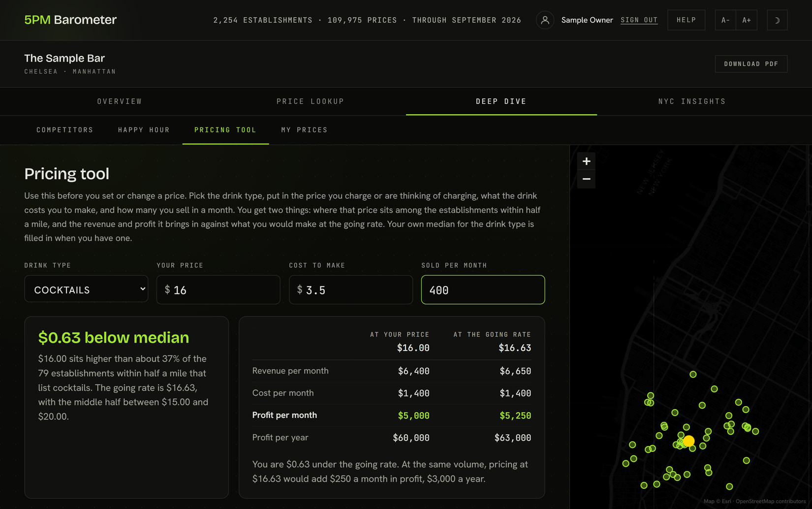This screenshot has width=812, height=509.
Task: Click the $16.63 going rate price
Action: [515, 348]
